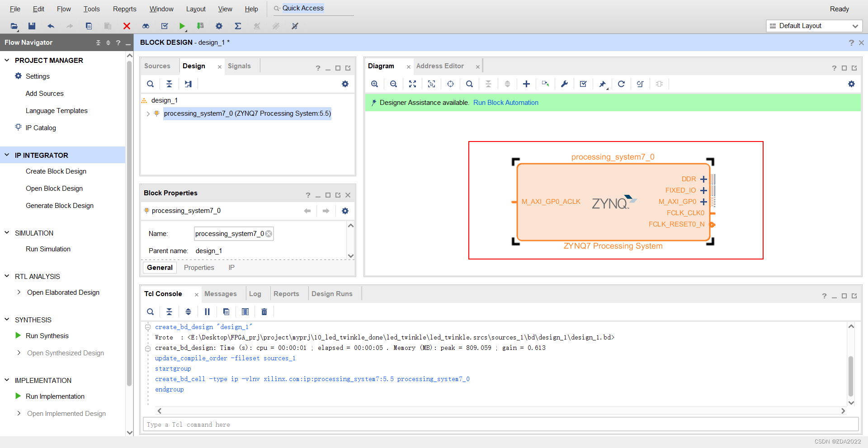Screen dimensions: 868x448
Task: Click back arrow in Block Properties
Action: 307,211
